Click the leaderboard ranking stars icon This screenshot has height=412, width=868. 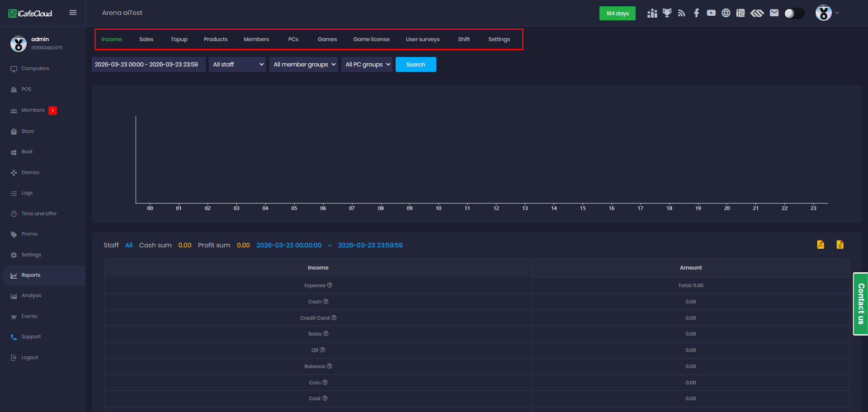tap(652, 13)
